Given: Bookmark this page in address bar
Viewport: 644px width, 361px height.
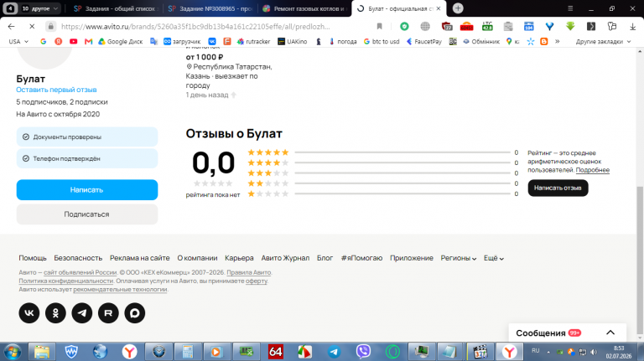Looking at the screenshot, I should coord(380,27).
